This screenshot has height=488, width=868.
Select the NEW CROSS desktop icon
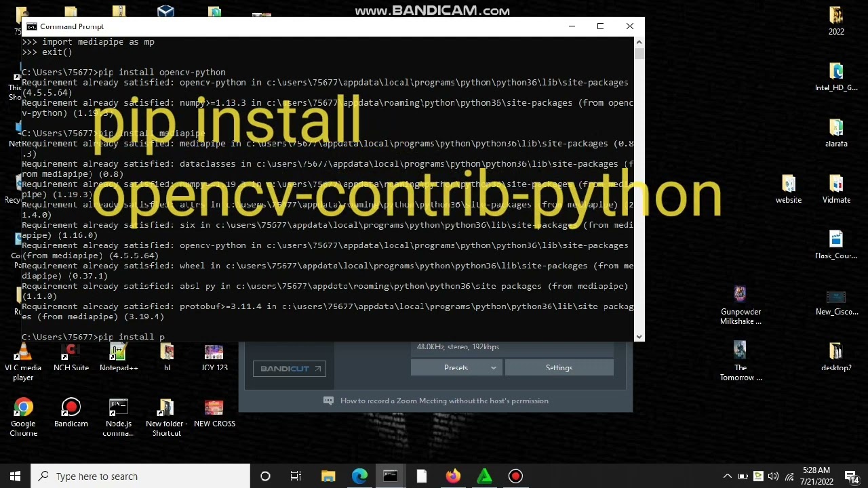214,413
